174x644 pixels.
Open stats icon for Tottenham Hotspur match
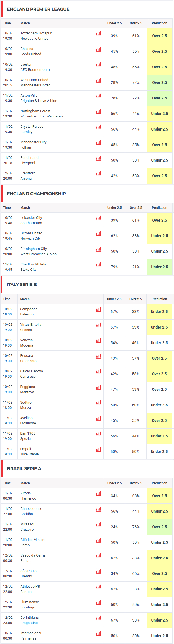coord(99,34)
